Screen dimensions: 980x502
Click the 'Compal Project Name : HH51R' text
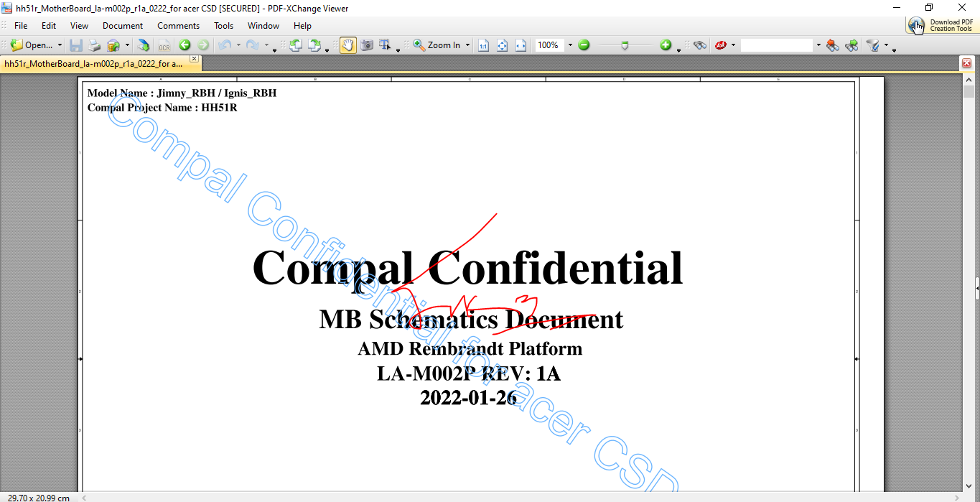[x=162, y=108]
